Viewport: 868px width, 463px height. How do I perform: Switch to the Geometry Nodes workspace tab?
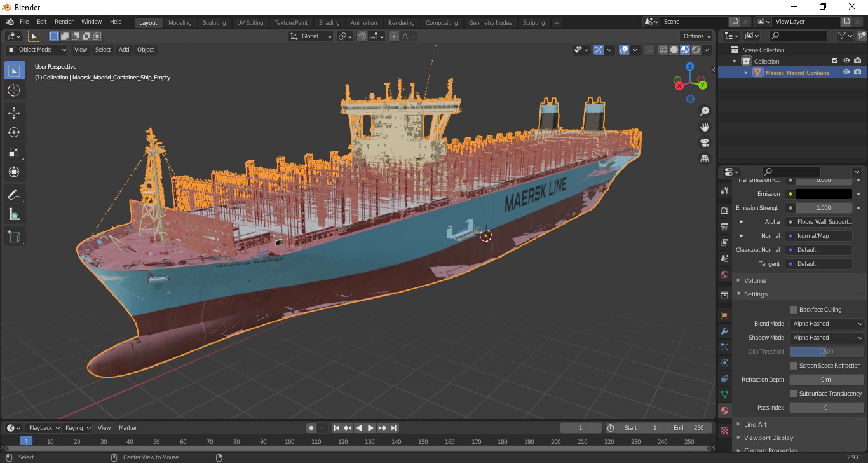coord(490,23)
